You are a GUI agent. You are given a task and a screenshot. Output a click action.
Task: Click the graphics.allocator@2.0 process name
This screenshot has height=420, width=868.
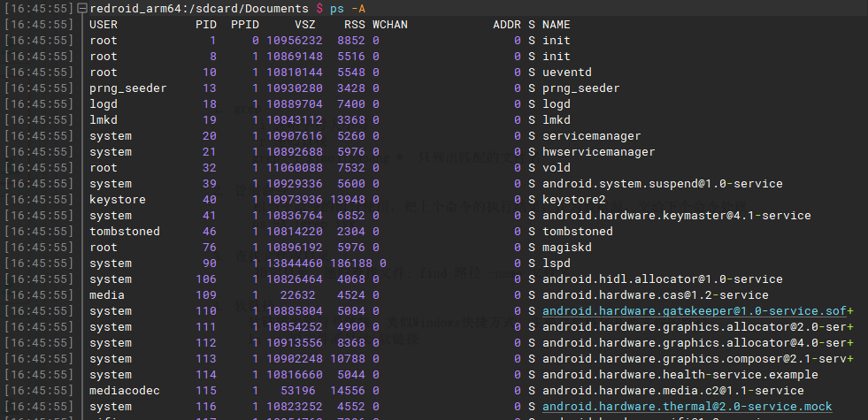pos(697,327)
